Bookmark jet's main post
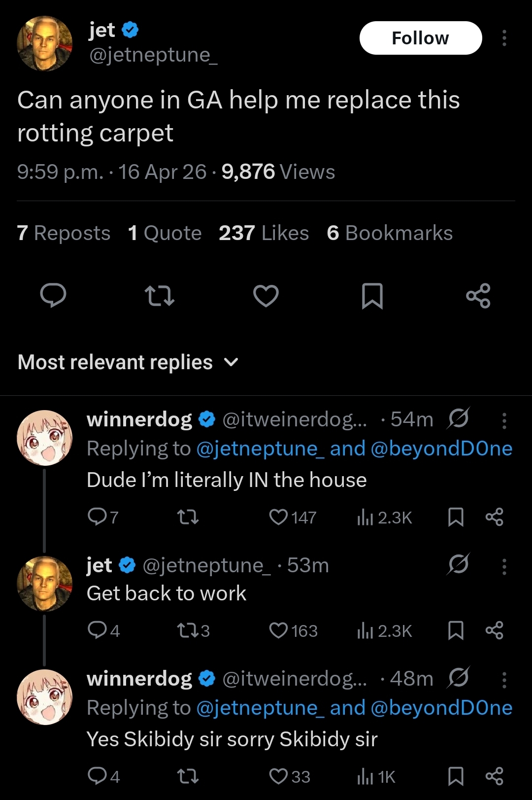532x800 pixels. pyautogui.click(x=372, y=296)
